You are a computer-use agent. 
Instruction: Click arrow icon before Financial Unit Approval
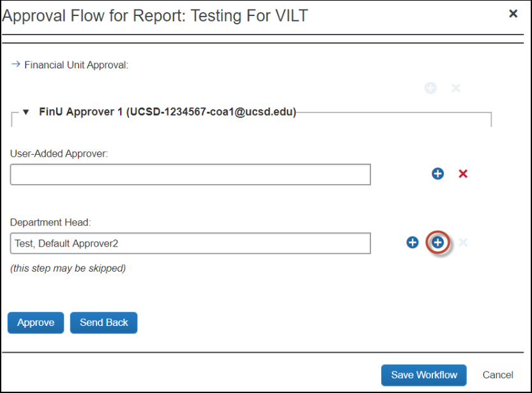tap(16, 65)
